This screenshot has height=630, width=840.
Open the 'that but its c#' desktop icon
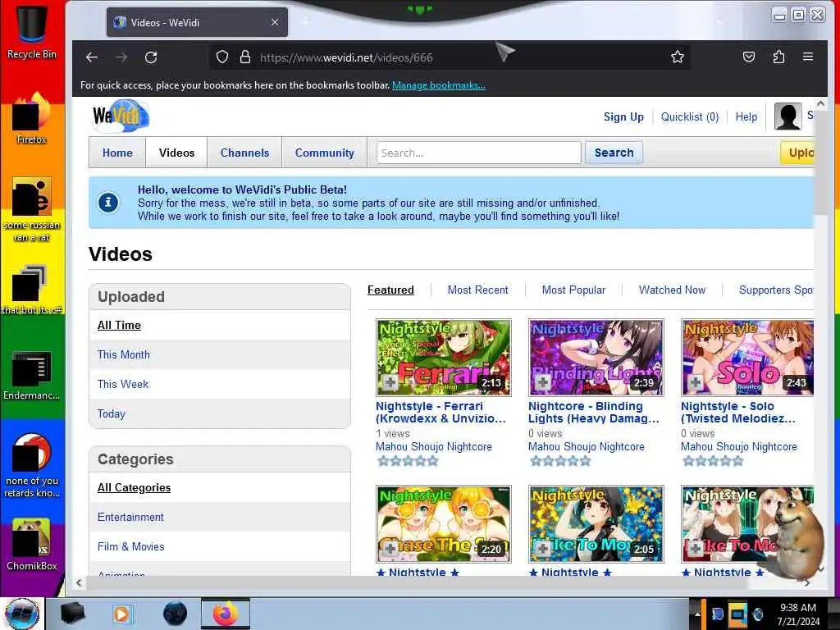point(32,290)
